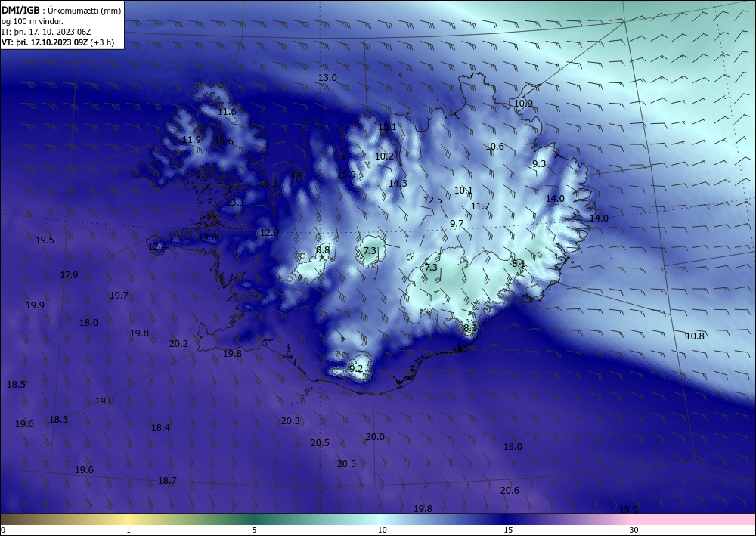Viewport: 756px width, 536px height.
Task: Select the 20.2 value label
Action: (178, 344)
